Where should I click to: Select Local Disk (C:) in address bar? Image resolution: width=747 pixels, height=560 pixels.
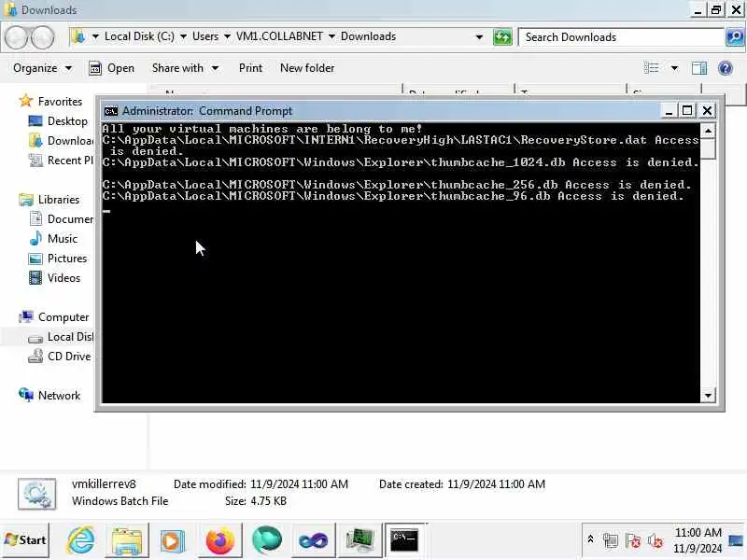[139, 36]
